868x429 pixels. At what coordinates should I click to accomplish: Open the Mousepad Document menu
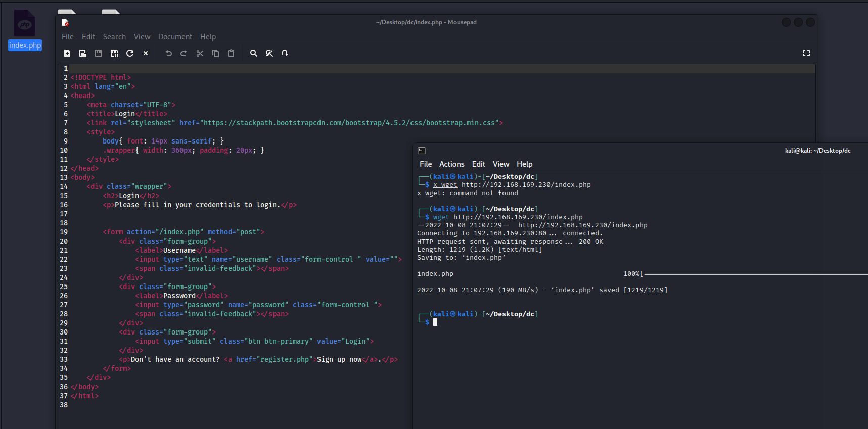pyautogui.click(x=175, y=37)
